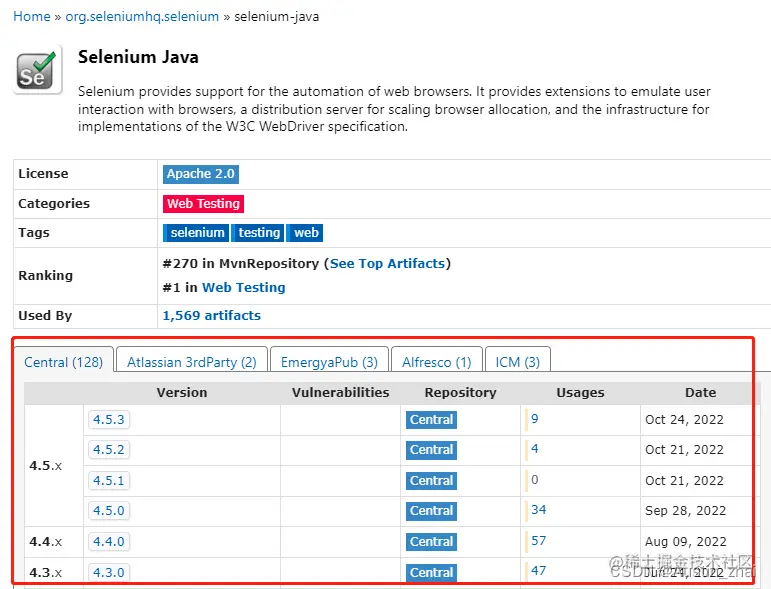Open version 4.5.2

coord(109,450)
